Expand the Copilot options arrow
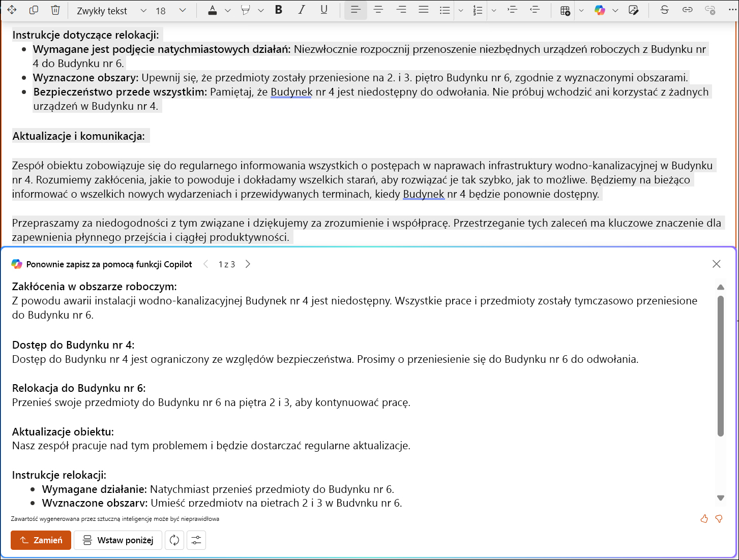 (x=615, y=11)
